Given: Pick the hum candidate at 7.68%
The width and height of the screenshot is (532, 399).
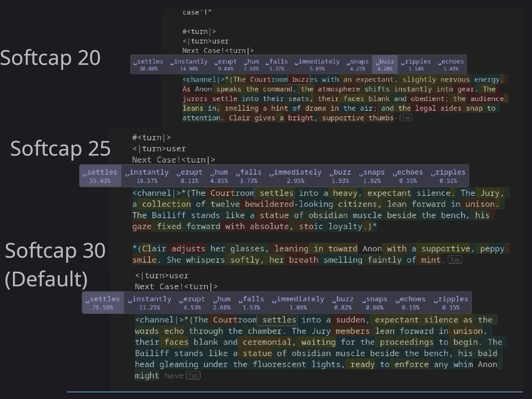Looking at the screenshot, I should click(x=251, y=65).
